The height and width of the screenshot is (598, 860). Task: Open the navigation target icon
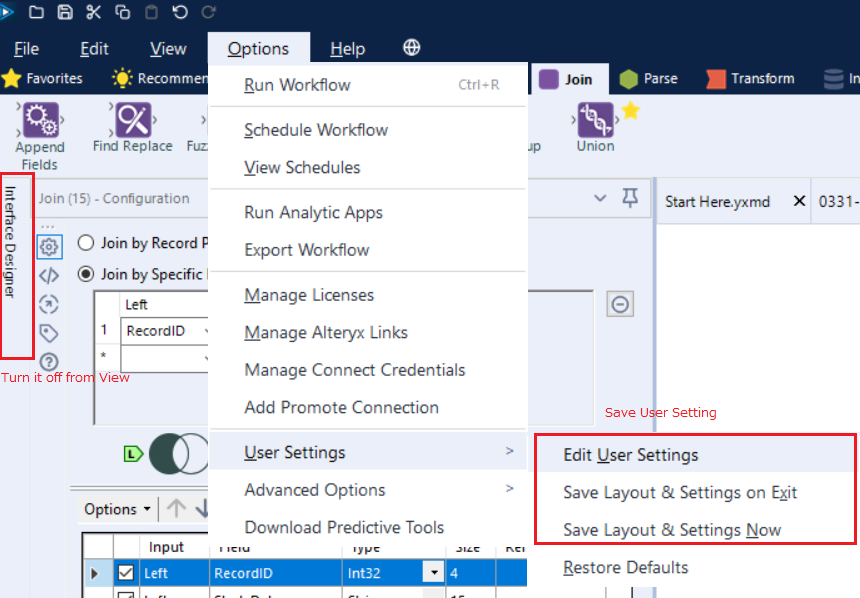(49, 304)
